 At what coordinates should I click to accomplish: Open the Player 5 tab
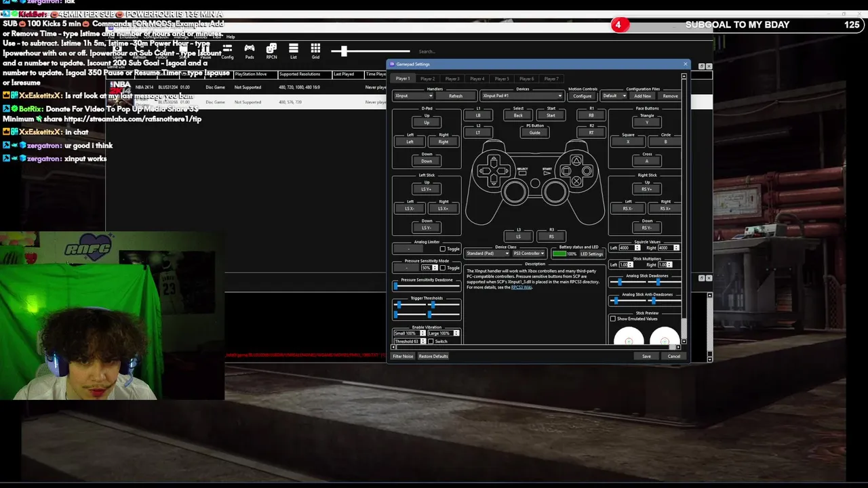[502, 79]
